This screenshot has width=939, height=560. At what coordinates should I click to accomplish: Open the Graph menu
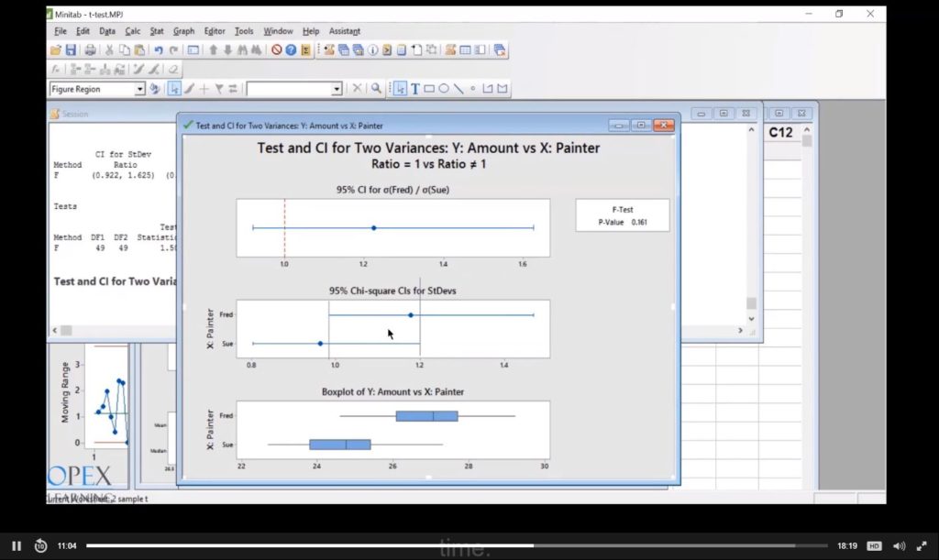[183, 31]
